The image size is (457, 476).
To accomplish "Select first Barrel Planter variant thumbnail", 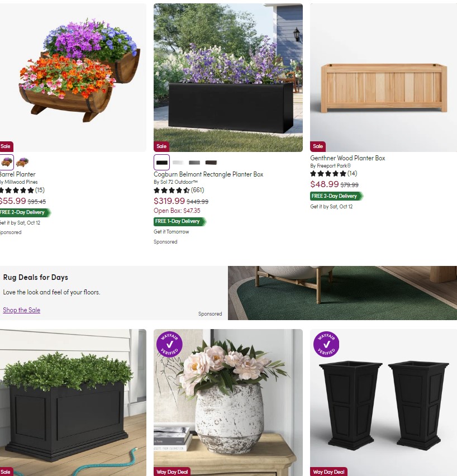I will tap(6, 162).
